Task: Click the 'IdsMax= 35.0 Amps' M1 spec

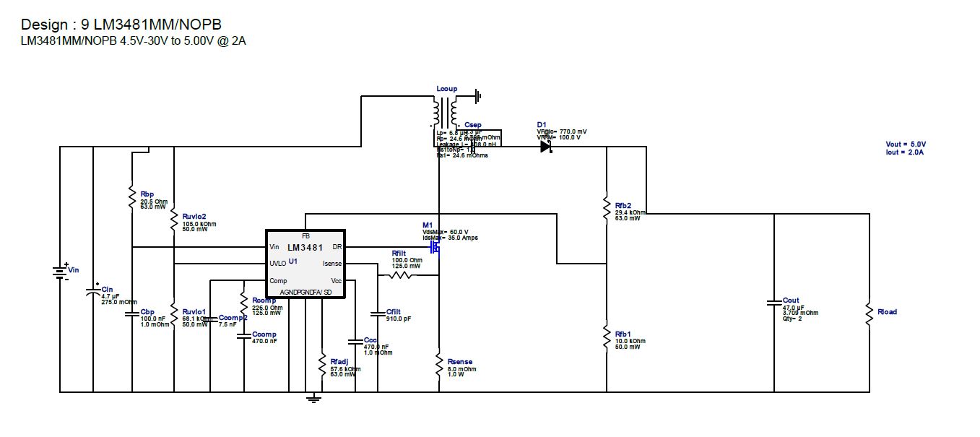Action: pyautogui.click(x=450, y=238)
